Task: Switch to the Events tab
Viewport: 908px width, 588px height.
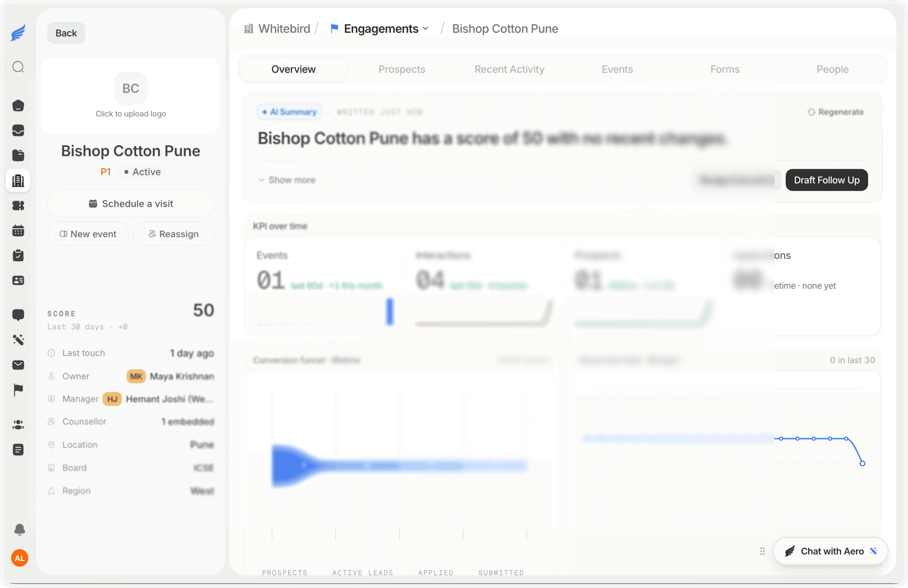Action: [617, 69]
